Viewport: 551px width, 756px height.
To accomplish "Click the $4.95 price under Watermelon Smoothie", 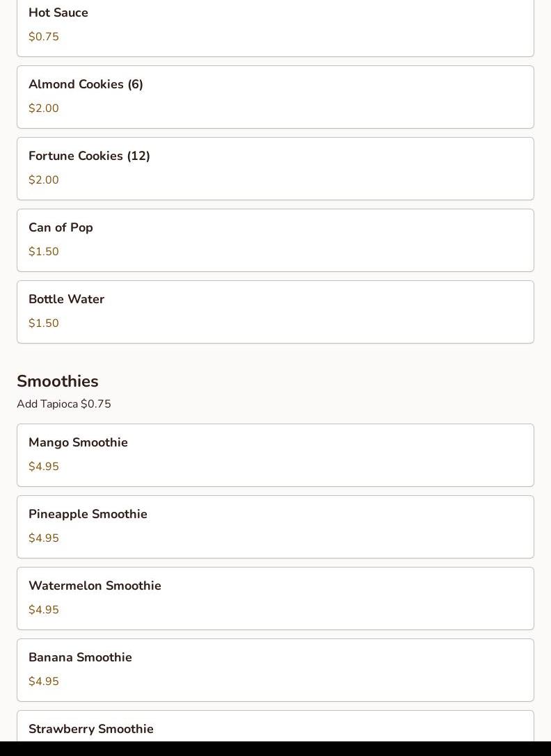I will (44, 610).
